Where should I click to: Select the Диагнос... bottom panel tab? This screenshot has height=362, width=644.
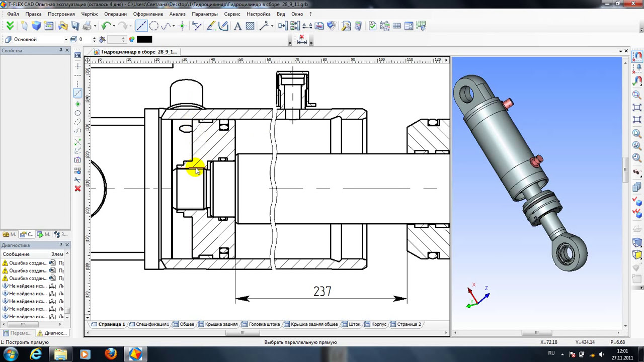coord(52,333)
